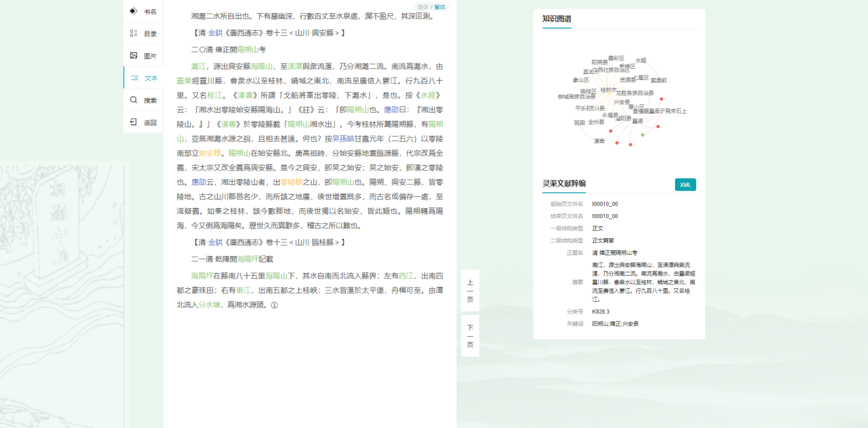Go to previous page with 上一页
The image size is (868, 428).
pos(470,291)
